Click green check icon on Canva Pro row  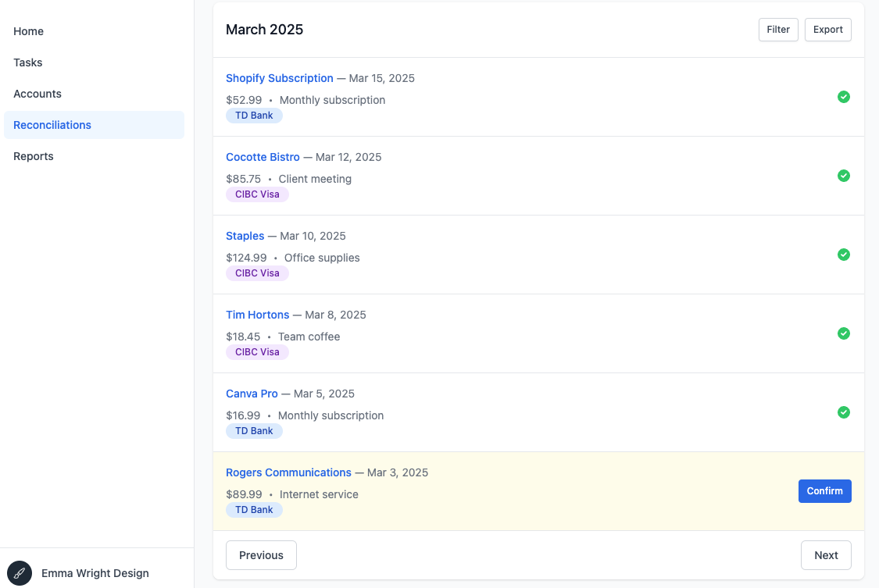point(843,413)
